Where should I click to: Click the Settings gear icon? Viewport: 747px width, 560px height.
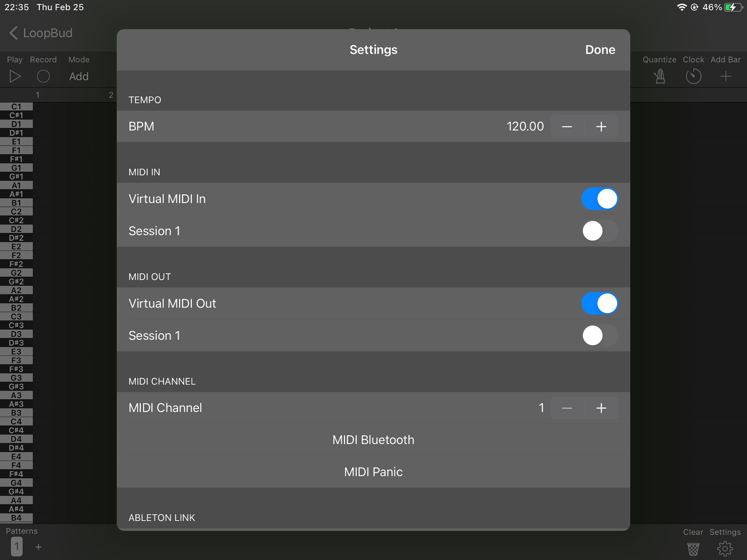click(725, 549)
